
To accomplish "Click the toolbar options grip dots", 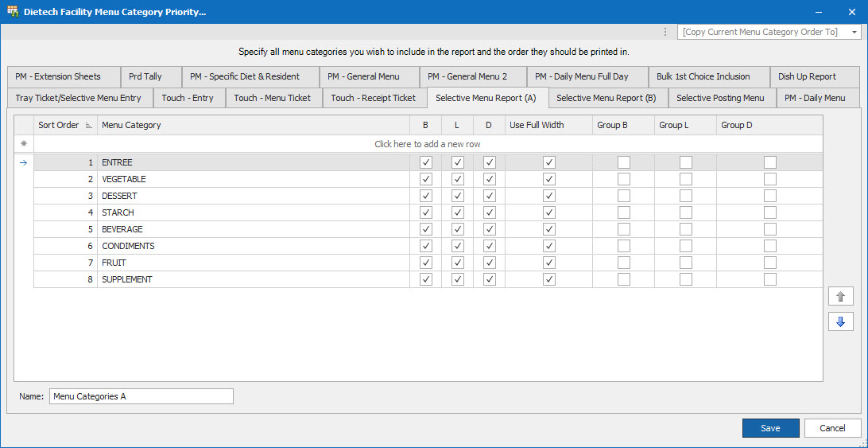I will (x=665, y=32).
